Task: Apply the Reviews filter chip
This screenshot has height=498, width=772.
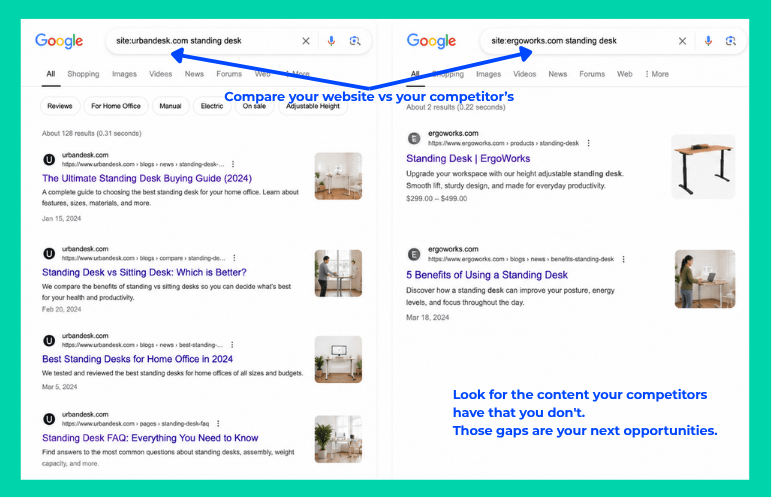Action: [60, 106]
